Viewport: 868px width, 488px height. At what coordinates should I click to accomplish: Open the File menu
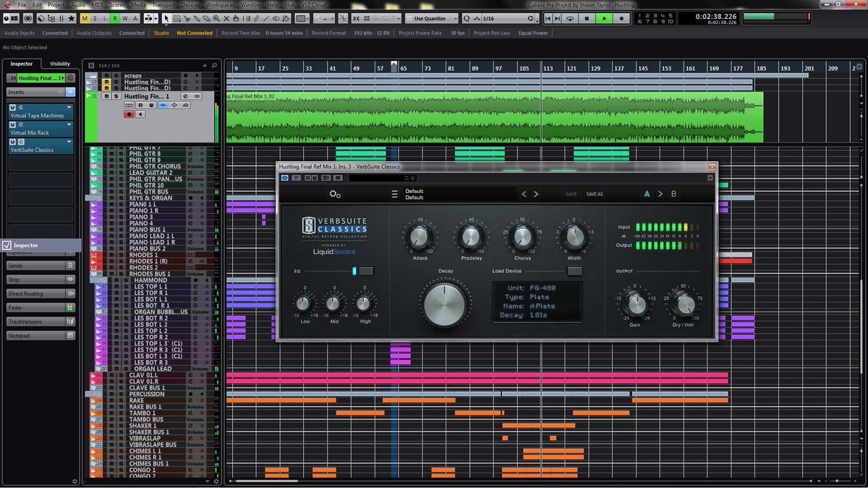(22, 5)
